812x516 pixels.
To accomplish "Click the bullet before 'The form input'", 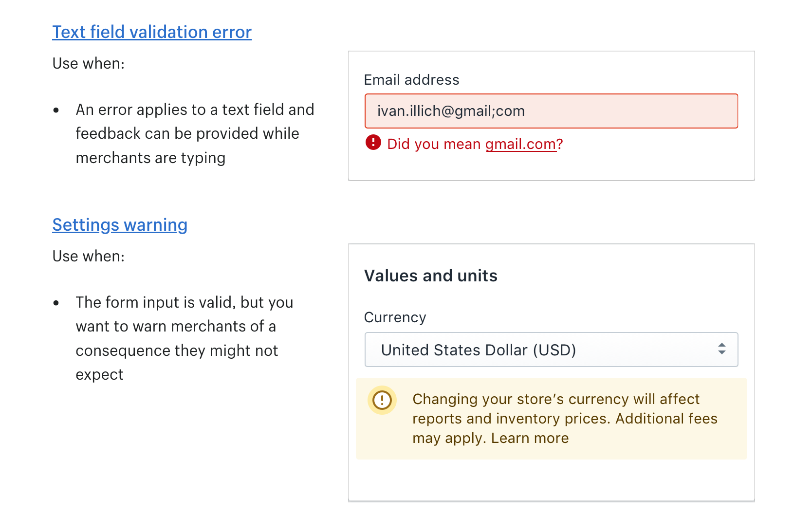I will [56, 303].
